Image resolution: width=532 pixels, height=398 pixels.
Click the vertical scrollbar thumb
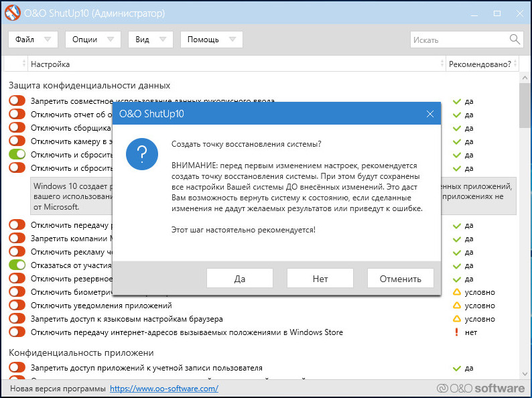525,105
